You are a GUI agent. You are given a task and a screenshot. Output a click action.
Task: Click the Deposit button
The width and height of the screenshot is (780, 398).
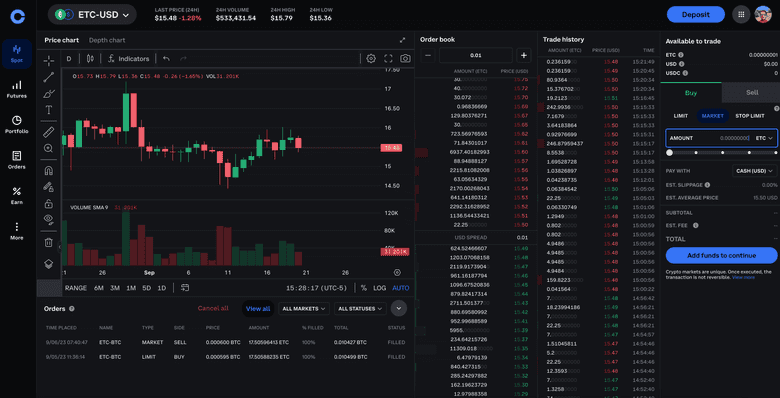coord(696,14)
